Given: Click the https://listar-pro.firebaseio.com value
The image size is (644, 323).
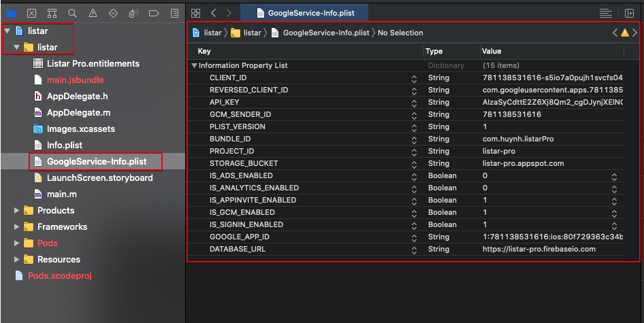Looking at the screenshot, I should [539, 249].
